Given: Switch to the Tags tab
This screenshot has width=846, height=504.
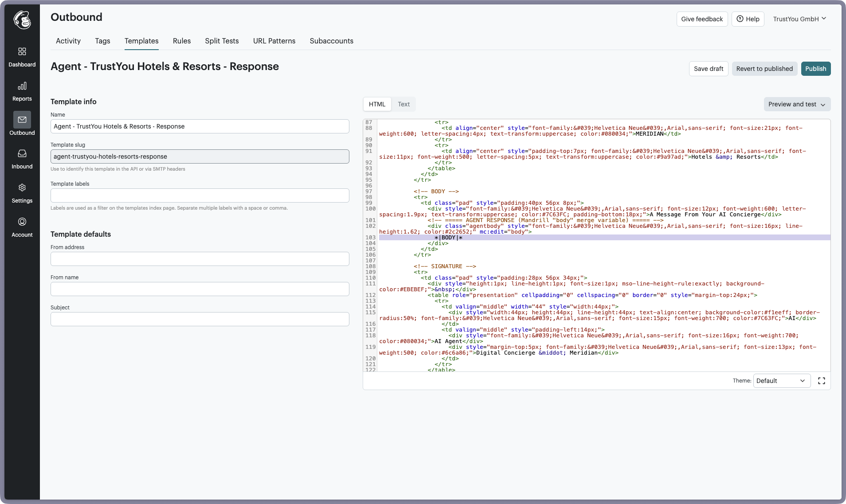Looking at the screenshot, I should tap(102, 41).
